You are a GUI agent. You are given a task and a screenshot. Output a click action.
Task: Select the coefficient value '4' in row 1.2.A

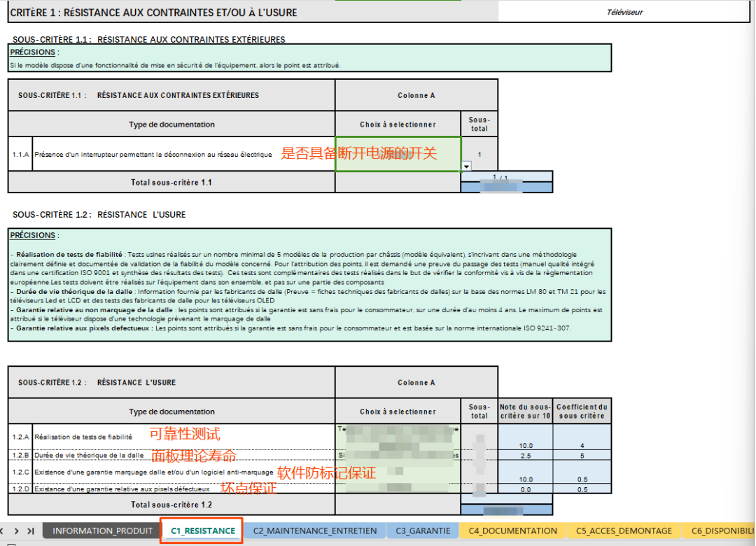tap(582, 445)
